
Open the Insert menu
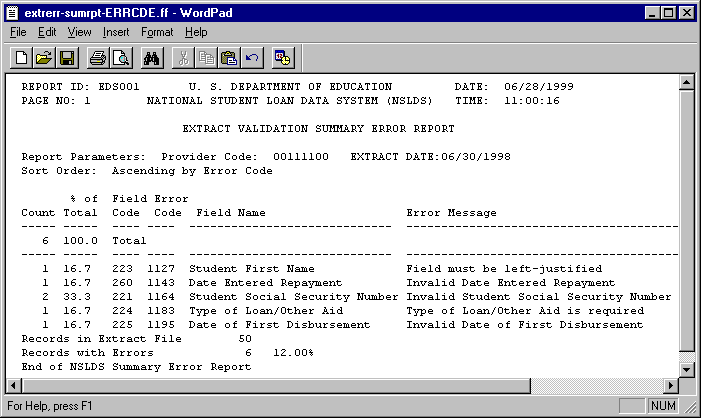(116, 32)
